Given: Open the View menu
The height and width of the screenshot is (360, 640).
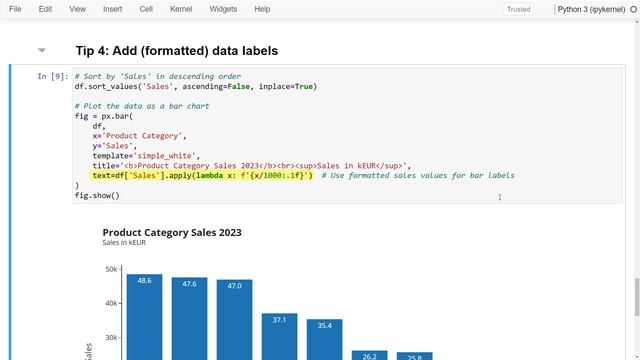Looking at the screenshot, I should (77, 9).
